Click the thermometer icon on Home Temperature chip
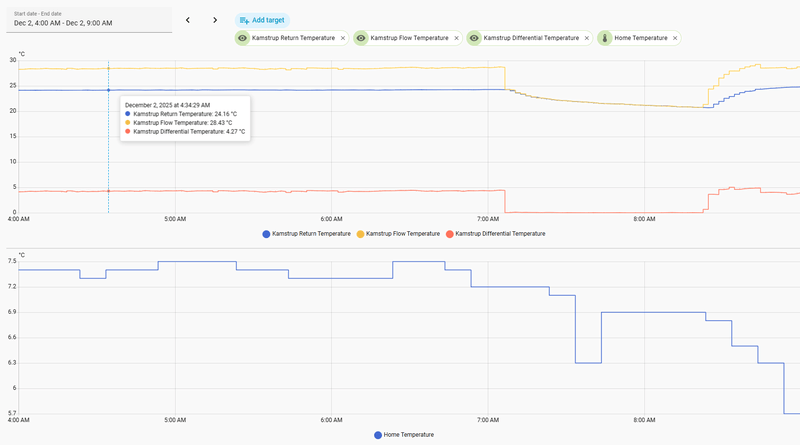This screenshot has height=445, width=800. click(605, 38)
